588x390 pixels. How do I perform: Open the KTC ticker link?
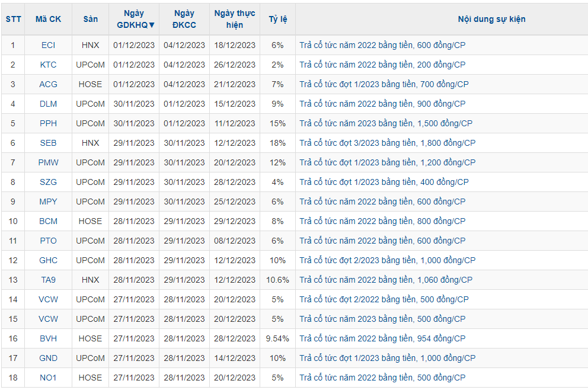pos(48,65)
